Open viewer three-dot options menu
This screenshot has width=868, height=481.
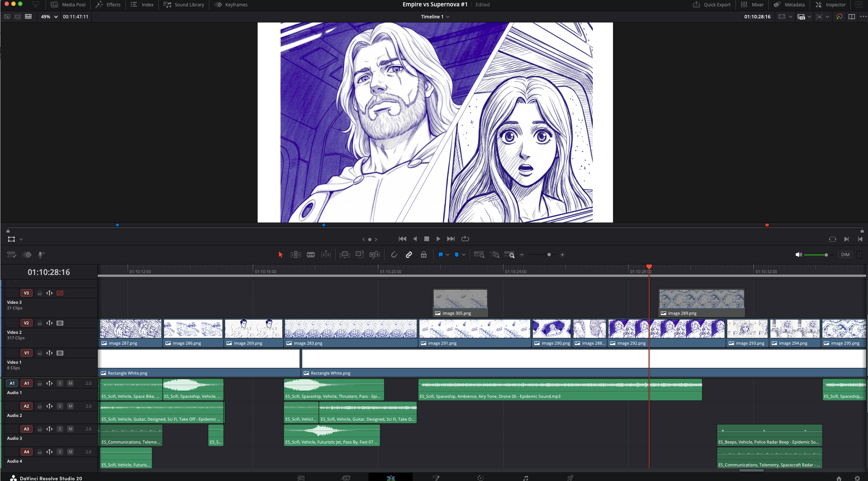(x=864, y=16)
